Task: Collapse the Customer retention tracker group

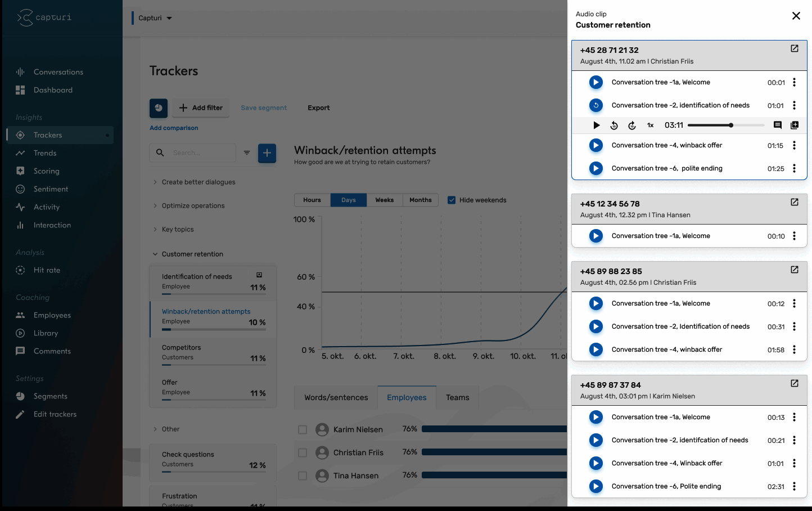Action: coord(155,254)
